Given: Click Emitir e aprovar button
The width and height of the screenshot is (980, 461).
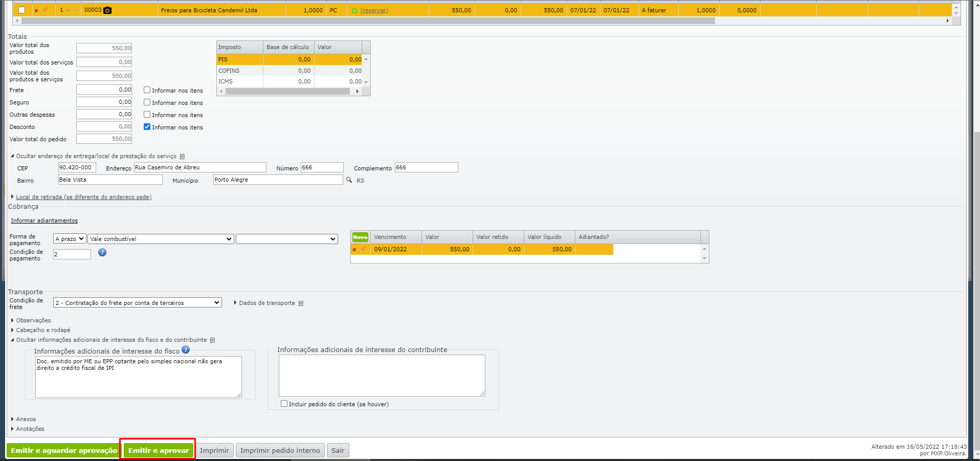Looking at the screenshot, I should [159, 450].
